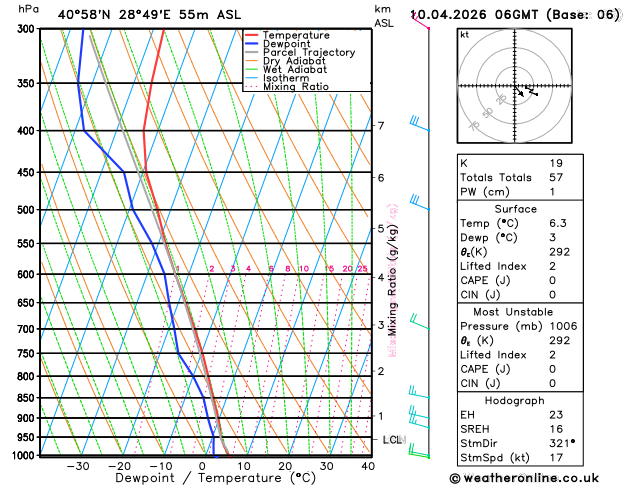Click the '800' pressure level label
The width and height of the screenshot is (629, 486).
28,377
